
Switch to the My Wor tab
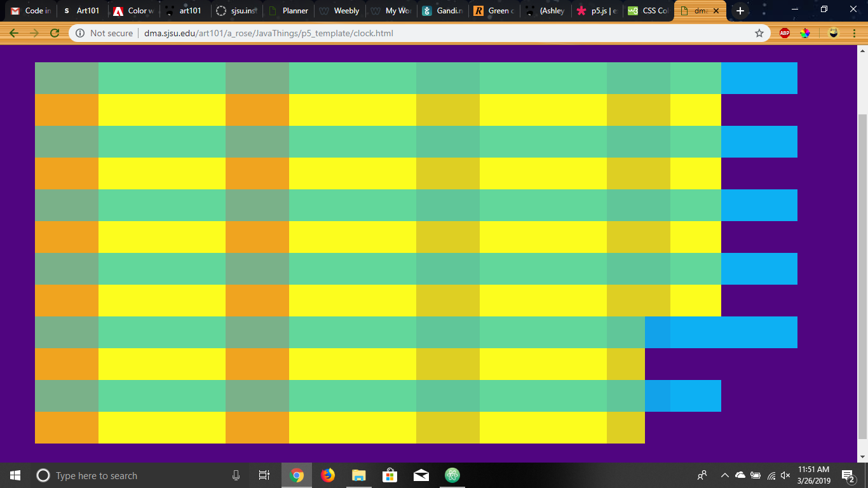click(x=391, y=11)
